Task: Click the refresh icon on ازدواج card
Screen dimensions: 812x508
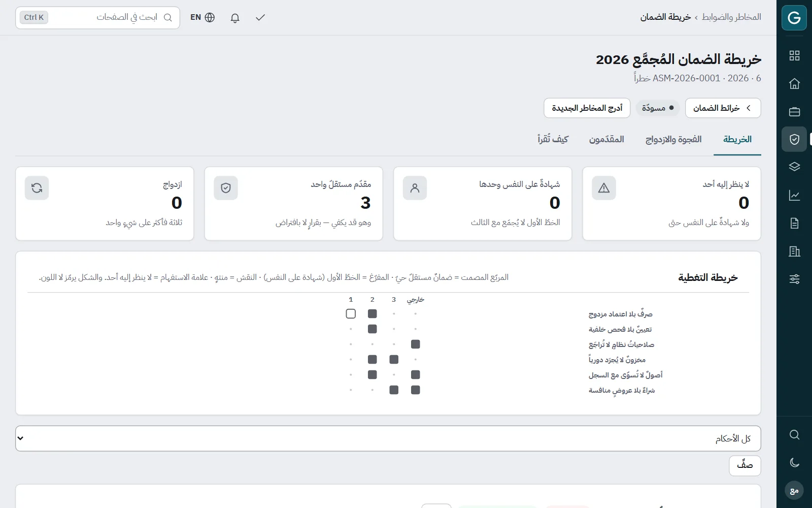Action: click(x=37, y=188)
